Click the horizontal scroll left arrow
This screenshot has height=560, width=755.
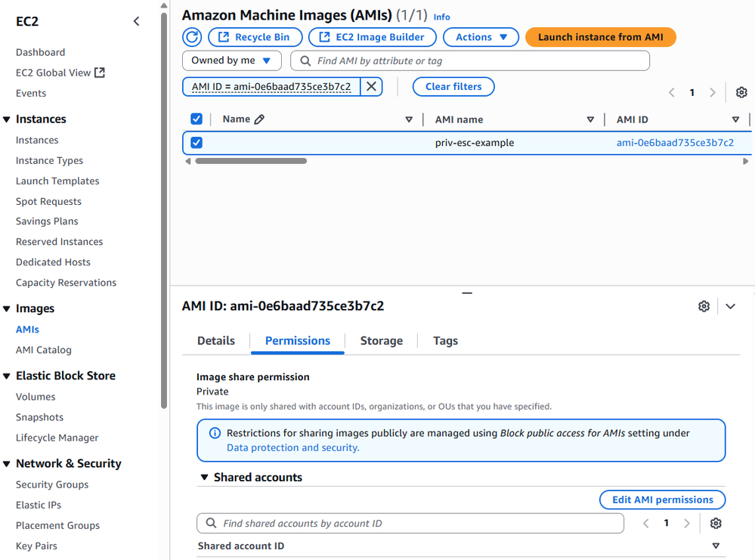click(x=187, y=161)
